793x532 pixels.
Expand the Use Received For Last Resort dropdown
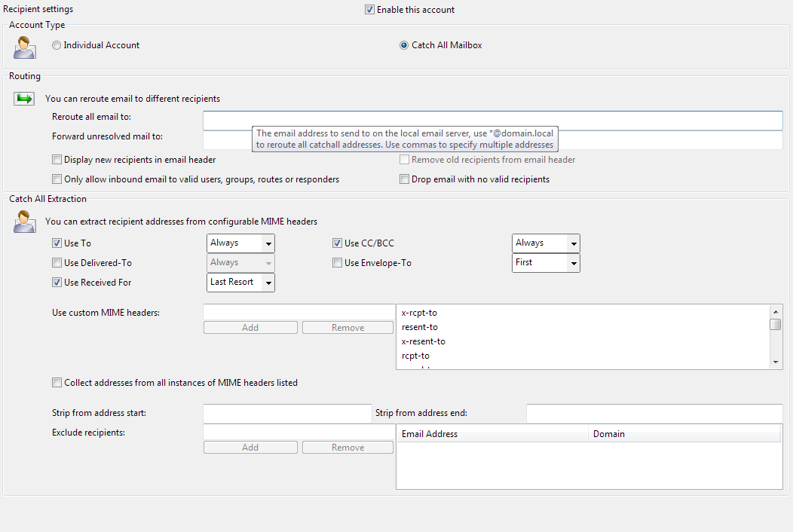click(x=240, y=283)
